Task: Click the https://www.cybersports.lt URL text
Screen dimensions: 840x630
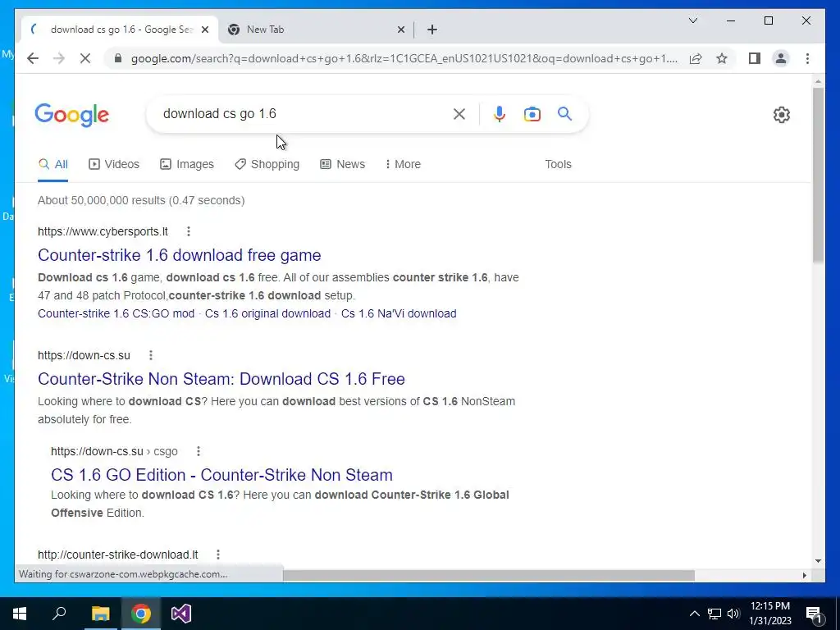Action: click(x=103, y=231)
